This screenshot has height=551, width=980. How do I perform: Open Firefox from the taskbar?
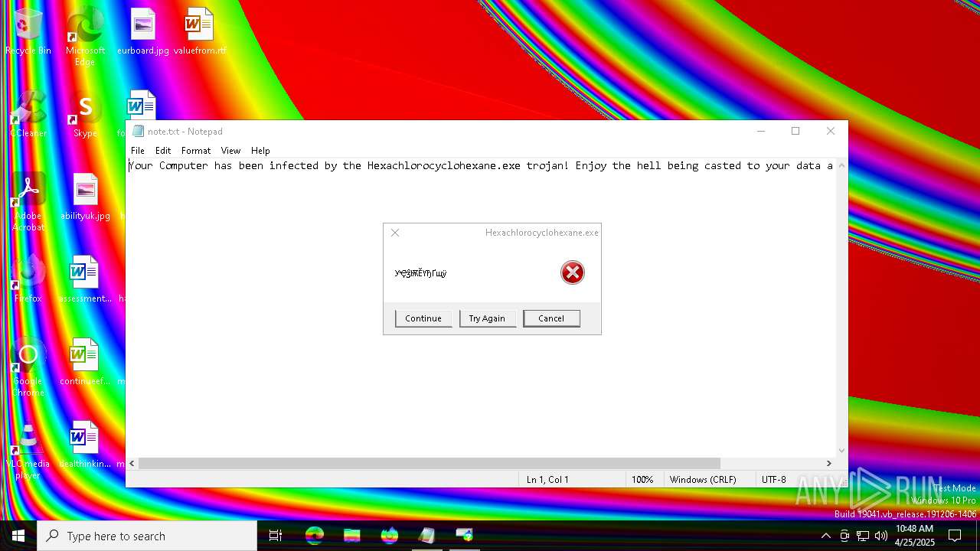point(389,536)
